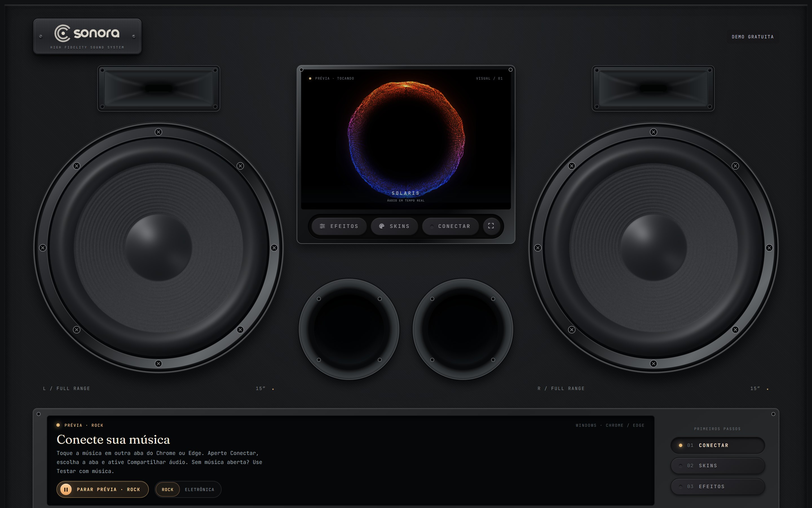Click the "Áudio em tempo real" caption
This screenshot has width=812, height=508.
(x=406, y=201)
